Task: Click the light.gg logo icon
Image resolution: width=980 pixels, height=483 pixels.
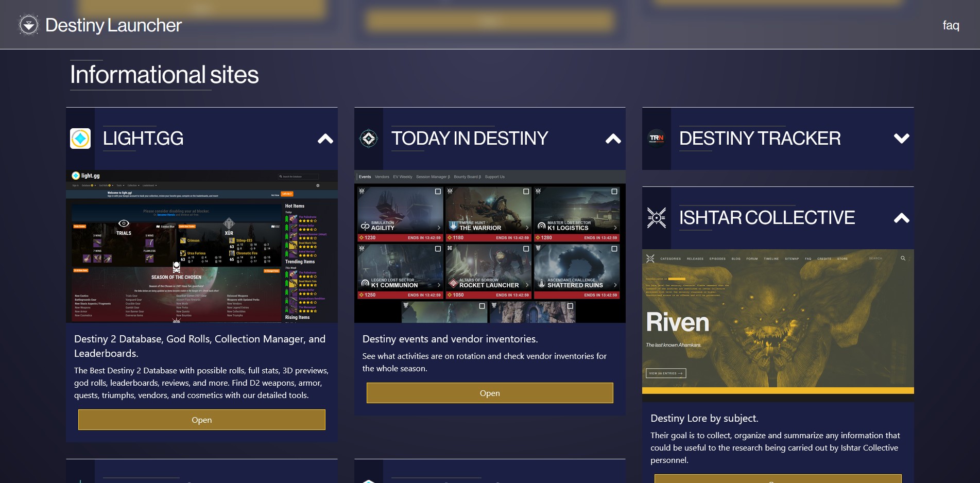Action: (x=80, y=138)
